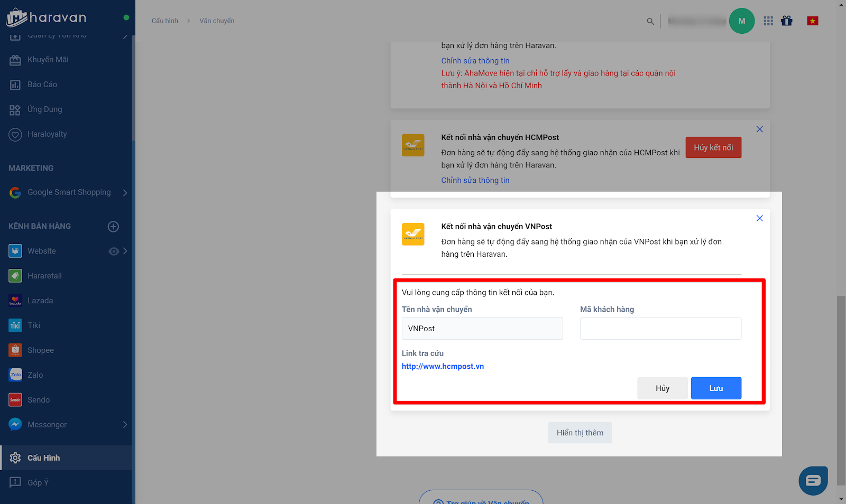Screen dimensions: 846x504
Task: Click the Lazada channel icon
Action: coord(15,301)
